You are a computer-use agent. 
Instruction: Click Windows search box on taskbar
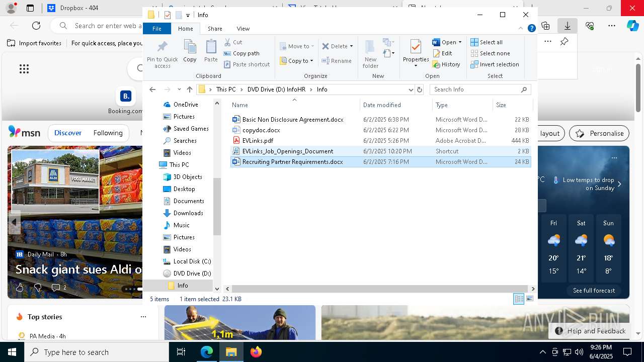[x=97, y=352]
